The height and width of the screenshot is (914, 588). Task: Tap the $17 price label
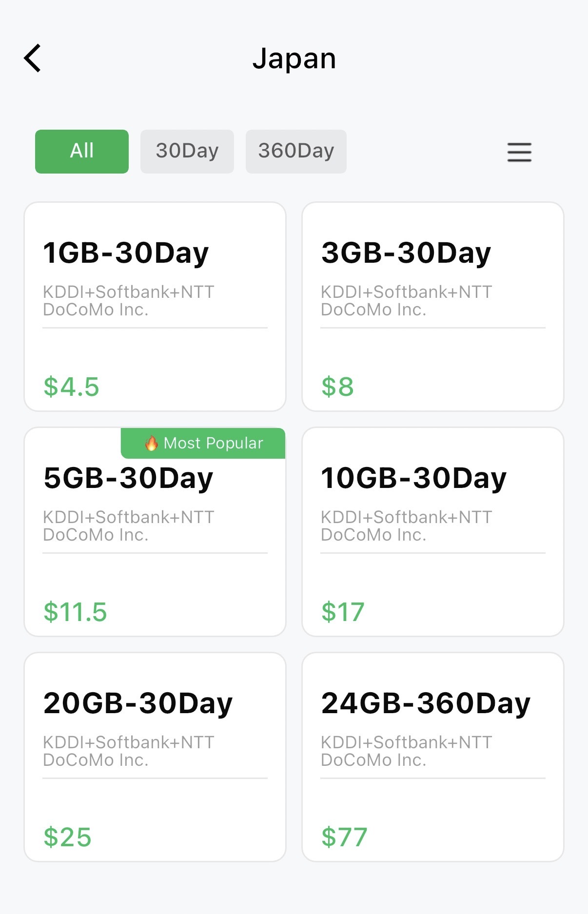(x=343, y=612)
